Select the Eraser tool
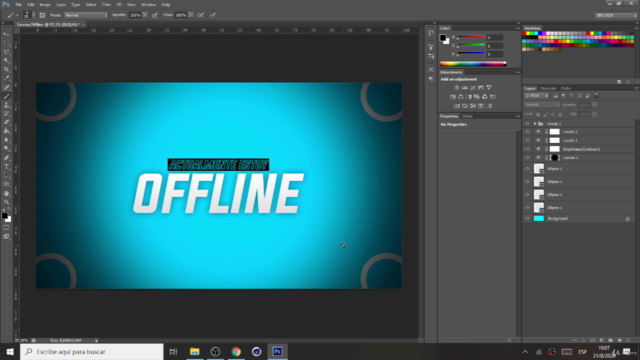The image size is (640, 360). point(7,122)
